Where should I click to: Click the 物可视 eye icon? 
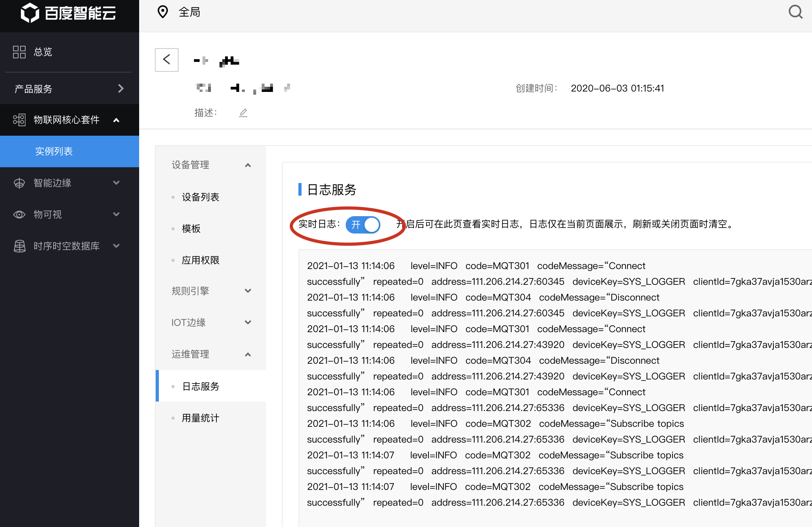(19, 214)
